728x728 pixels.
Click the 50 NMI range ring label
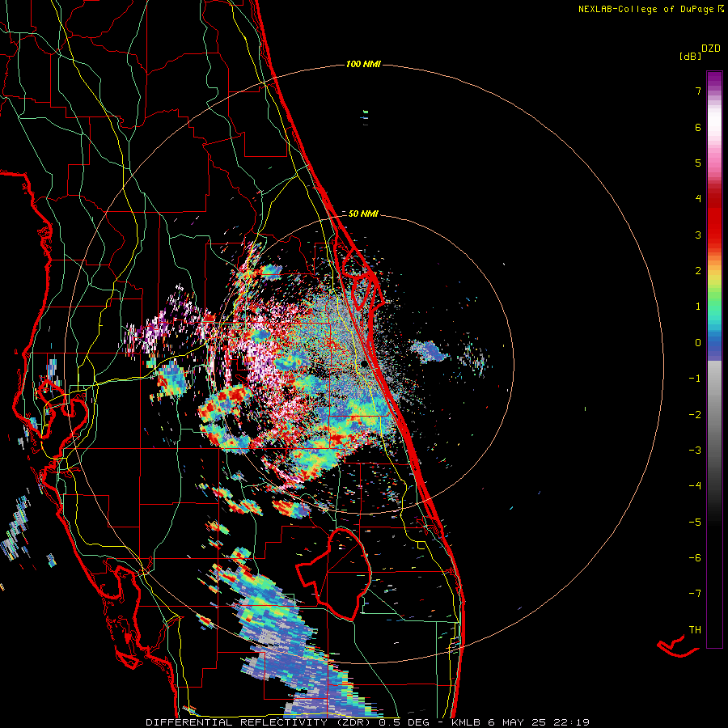(x=363, y=214)
